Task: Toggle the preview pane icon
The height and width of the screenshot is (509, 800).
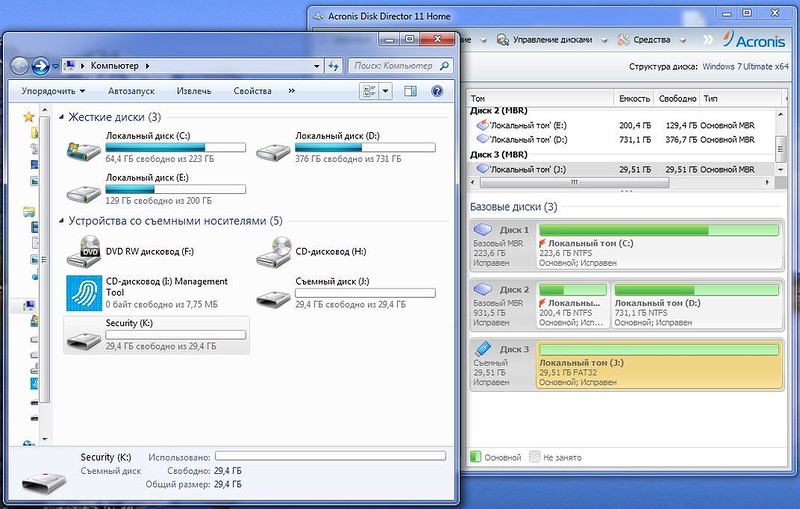Action: tap(410, 91)
